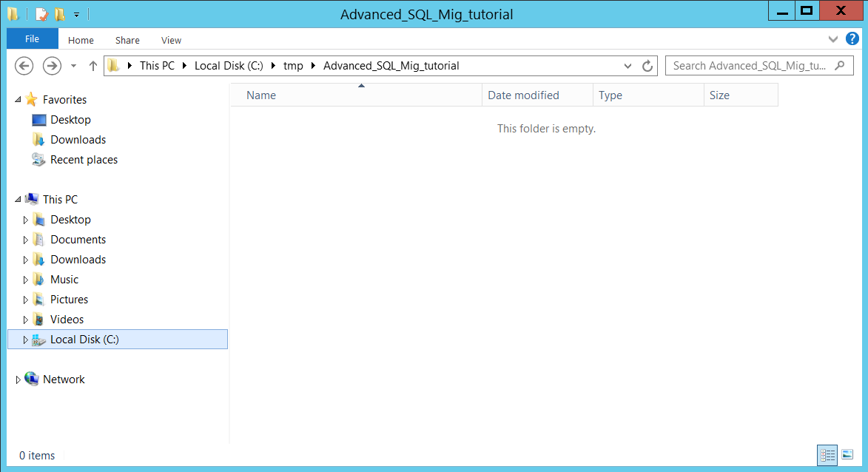Switch to the Share ribbon tab

pyautogui.click(x=127, y=41)
